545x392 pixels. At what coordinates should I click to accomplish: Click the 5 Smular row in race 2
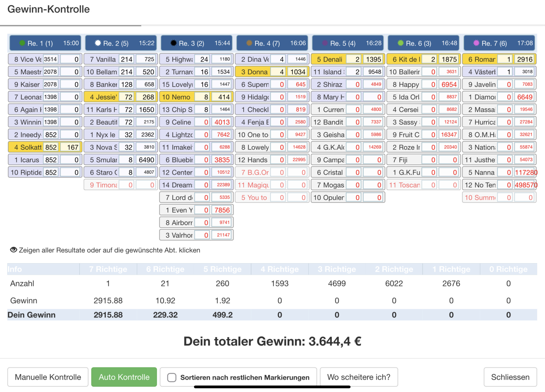point(121,160)
